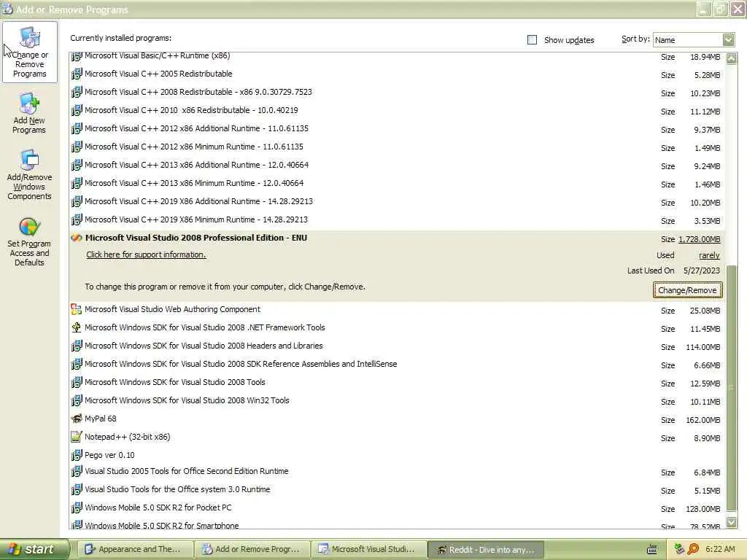Viewport: 747px width, 560px height.
Task: Open Set Program Access and Defaults icon
Action: [x=29, y=227]
